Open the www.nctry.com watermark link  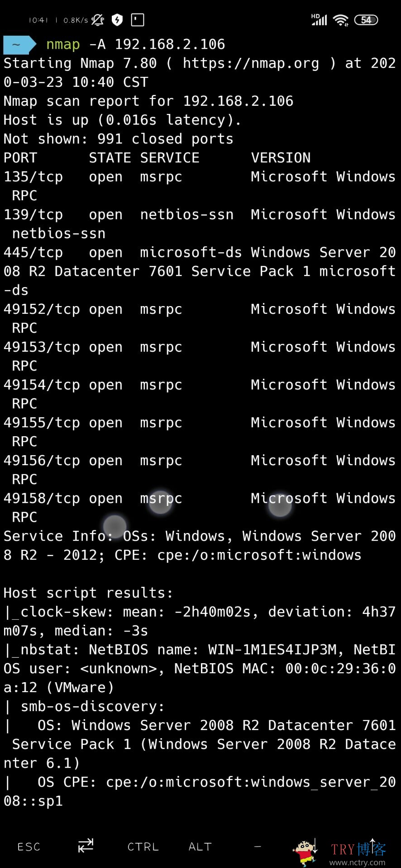(358, 863)
